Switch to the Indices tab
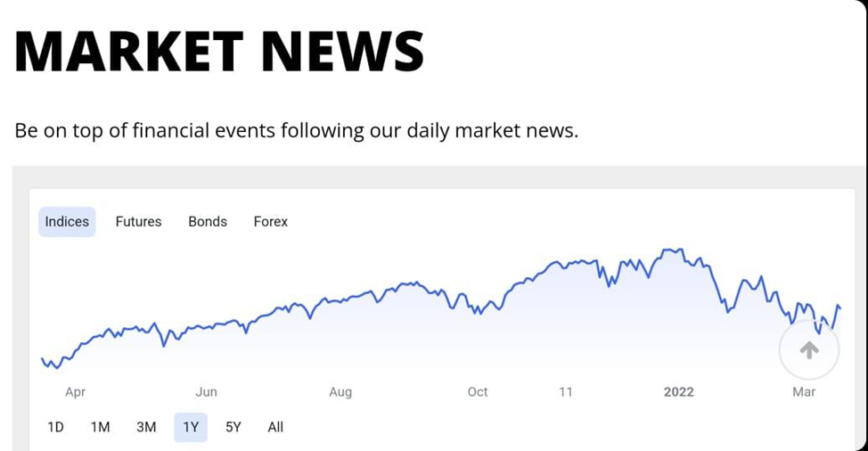This screenshot has height=451, width=868. click(67, 221)
